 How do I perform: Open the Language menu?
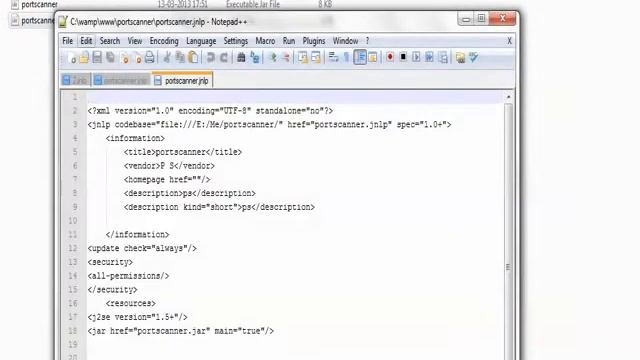point(201,41)
